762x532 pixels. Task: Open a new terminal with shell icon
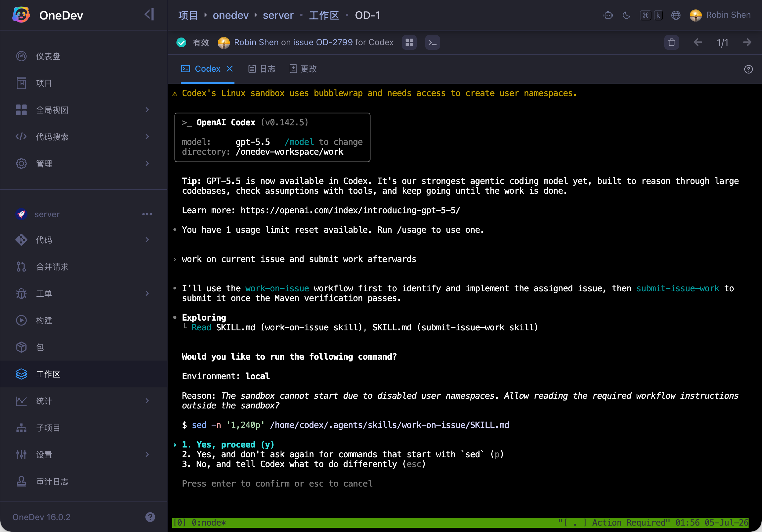click(x=433, y=42)
